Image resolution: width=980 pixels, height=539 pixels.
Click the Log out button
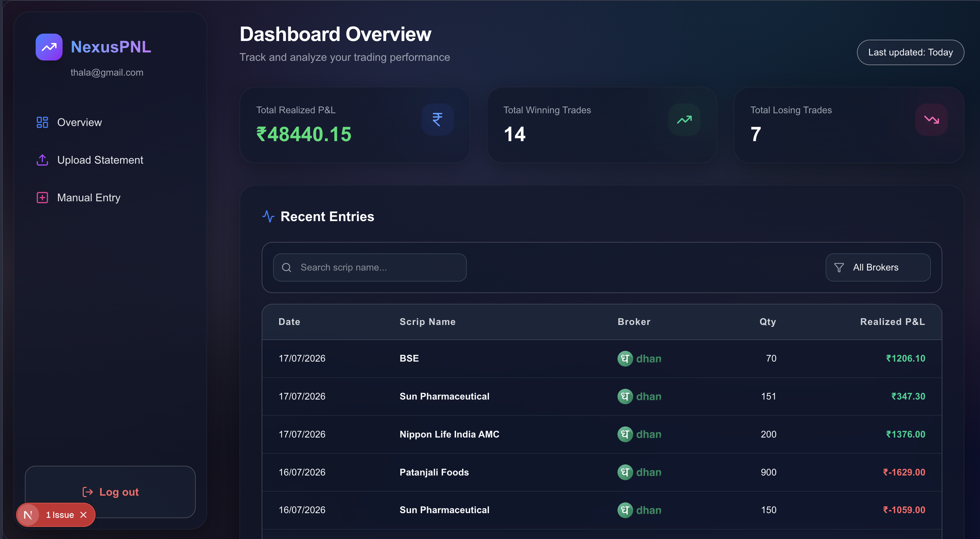110,492
